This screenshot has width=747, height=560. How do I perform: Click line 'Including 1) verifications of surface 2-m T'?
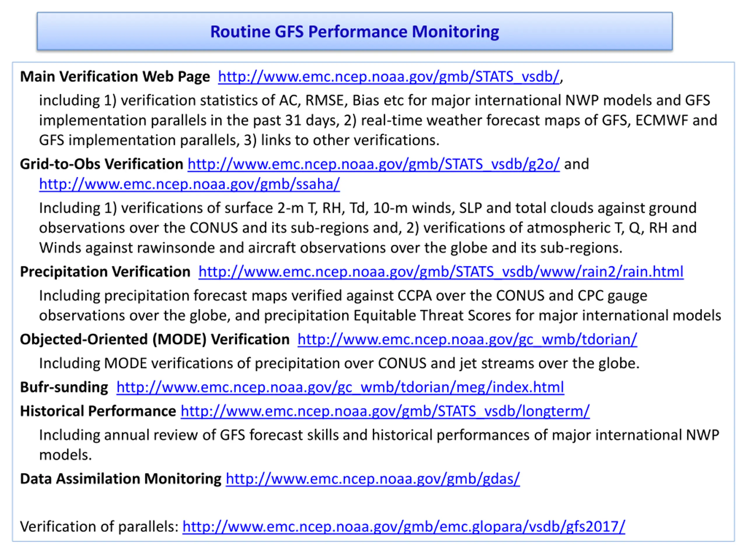(x=368, y=208)
